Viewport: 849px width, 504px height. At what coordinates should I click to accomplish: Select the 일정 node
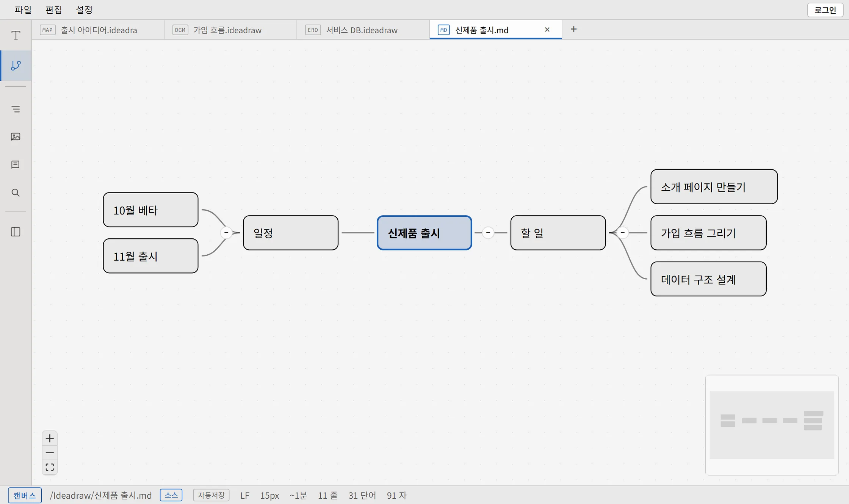(291, 233)
